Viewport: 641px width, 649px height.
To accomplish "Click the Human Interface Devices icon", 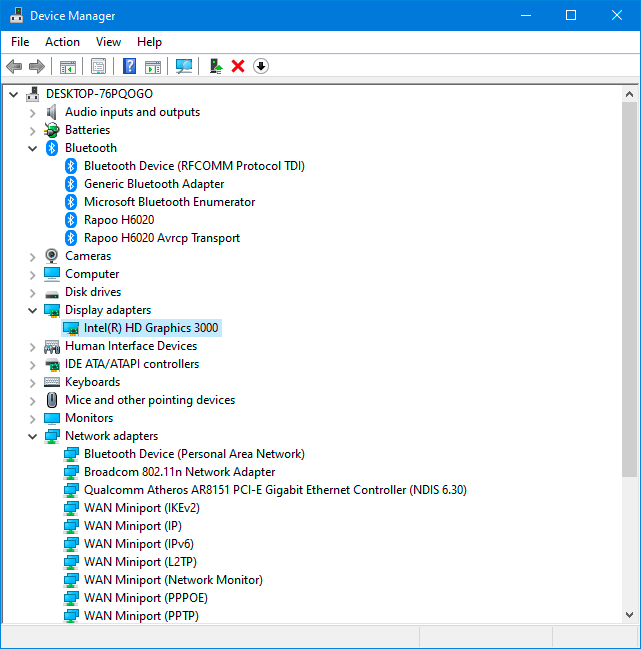I will pyautogui.click(x=52, y=346).
